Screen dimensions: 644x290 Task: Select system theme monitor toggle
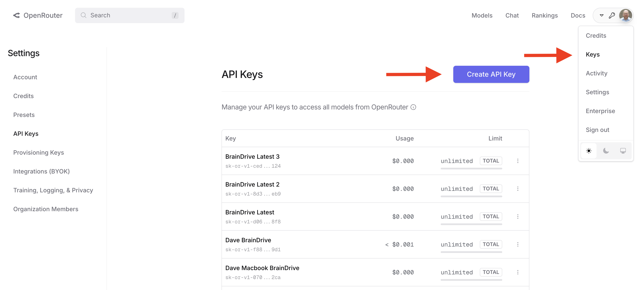[623, 151]
